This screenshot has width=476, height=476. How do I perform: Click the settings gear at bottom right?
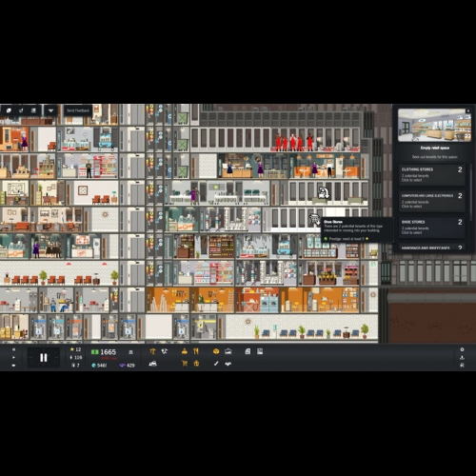pos(462,349)
